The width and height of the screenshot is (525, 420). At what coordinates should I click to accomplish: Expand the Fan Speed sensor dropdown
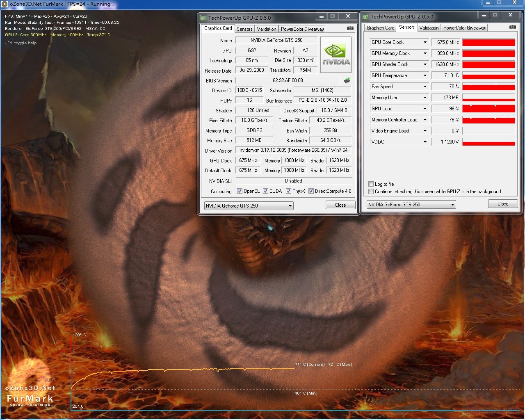pos(425,87)
